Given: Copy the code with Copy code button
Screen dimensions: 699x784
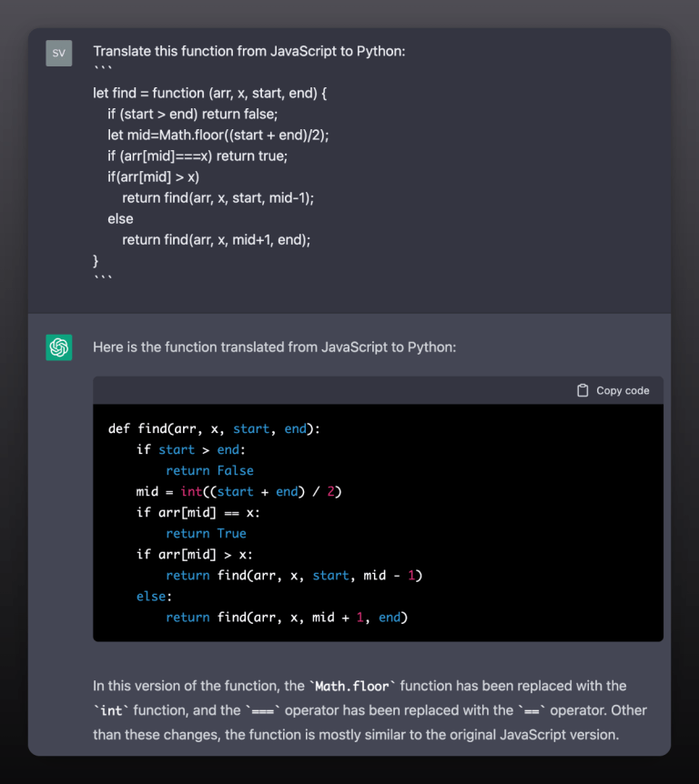Looking at the screenshot, I should pyautogui.click(x=613, y=390).
